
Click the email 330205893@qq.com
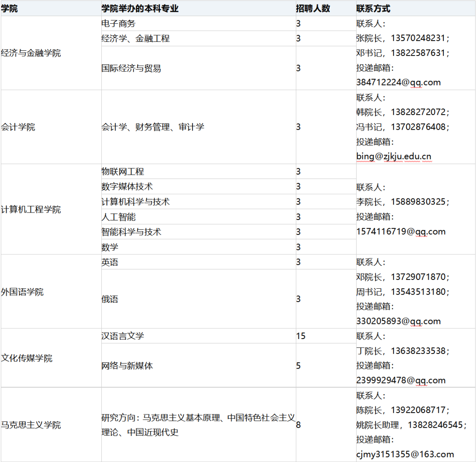point(398,321)
